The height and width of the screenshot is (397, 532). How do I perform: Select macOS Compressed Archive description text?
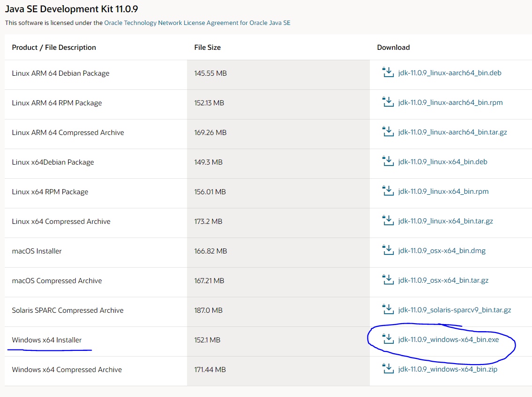57,280
